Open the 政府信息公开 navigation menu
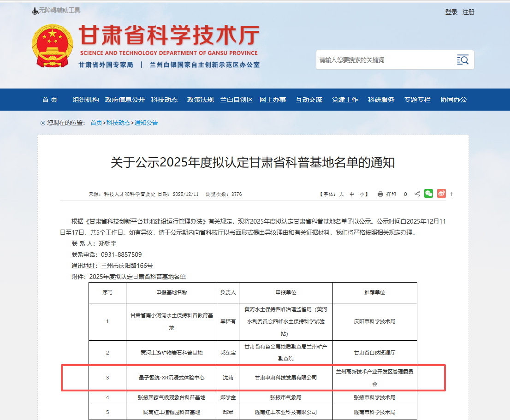This screenshot has height=420, width=510. [x=125, y=100]
